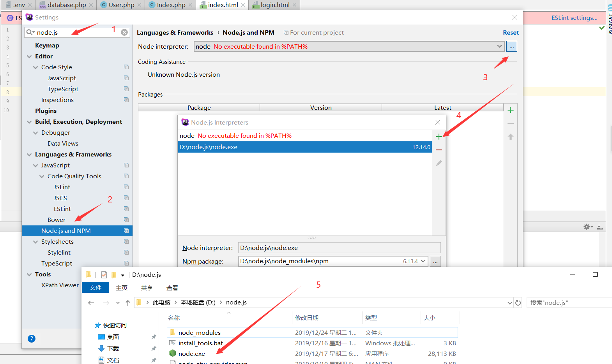
Task: Select the node_modules folder
Action: [x=312, y=332]
